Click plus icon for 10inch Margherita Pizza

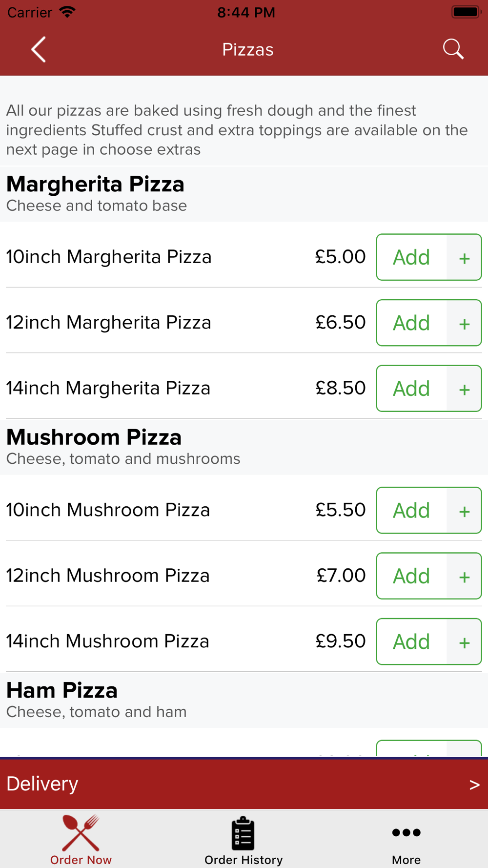coord(464,258)
